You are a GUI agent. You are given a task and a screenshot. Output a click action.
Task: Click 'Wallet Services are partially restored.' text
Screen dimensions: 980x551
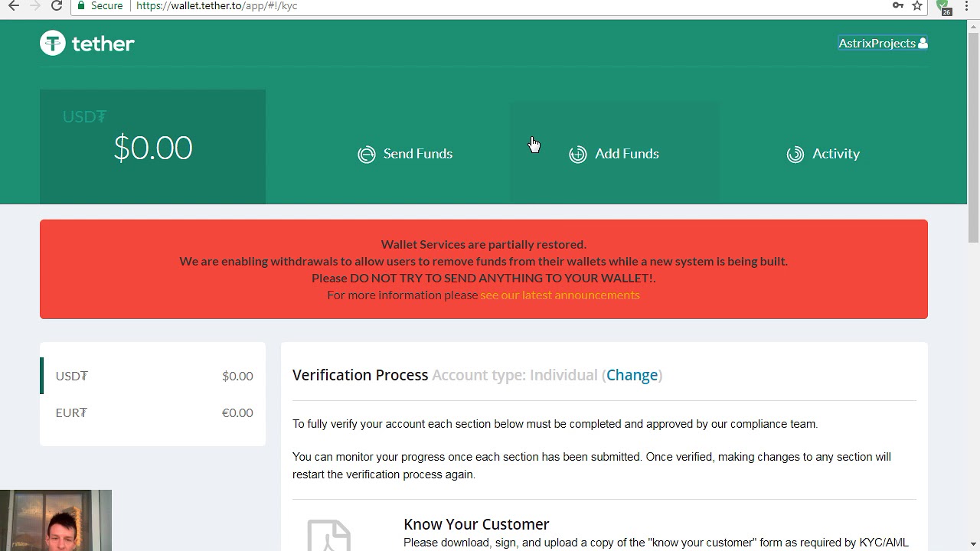[x=484, y=244]
